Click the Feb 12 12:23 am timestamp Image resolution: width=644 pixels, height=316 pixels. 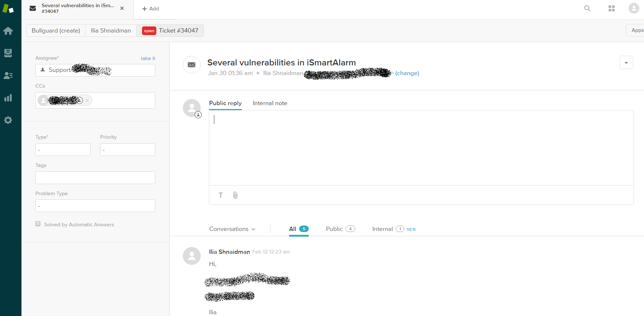[x=271, y=252]
